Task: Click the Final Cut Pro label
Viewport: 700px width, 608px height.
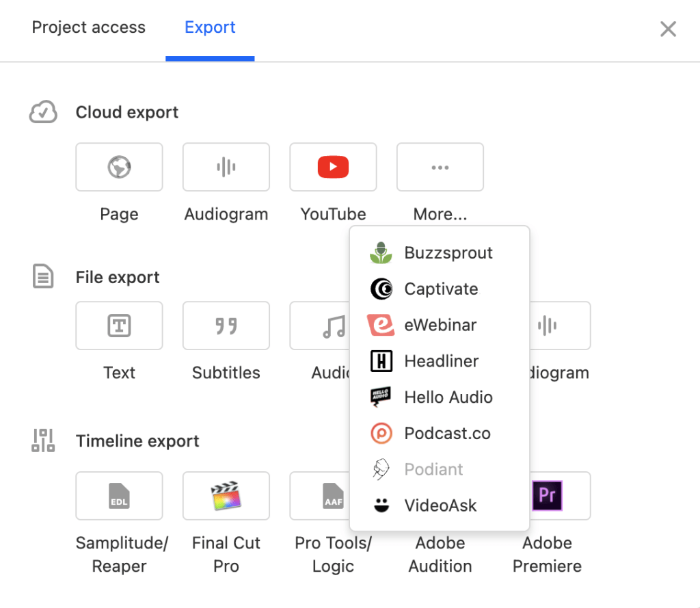Action: coord(226,555)
